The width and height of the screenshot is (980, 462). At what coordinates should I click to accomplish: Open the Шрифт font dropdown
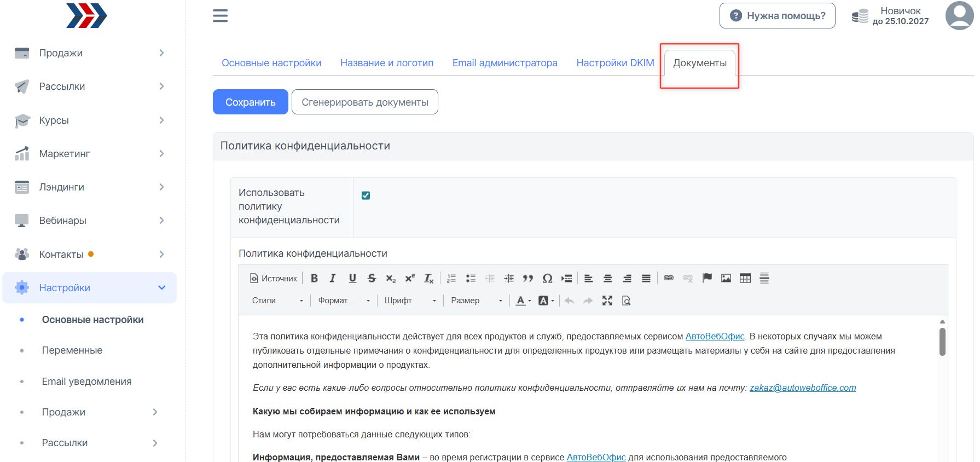pyautogui.click(x=410, y=301)
